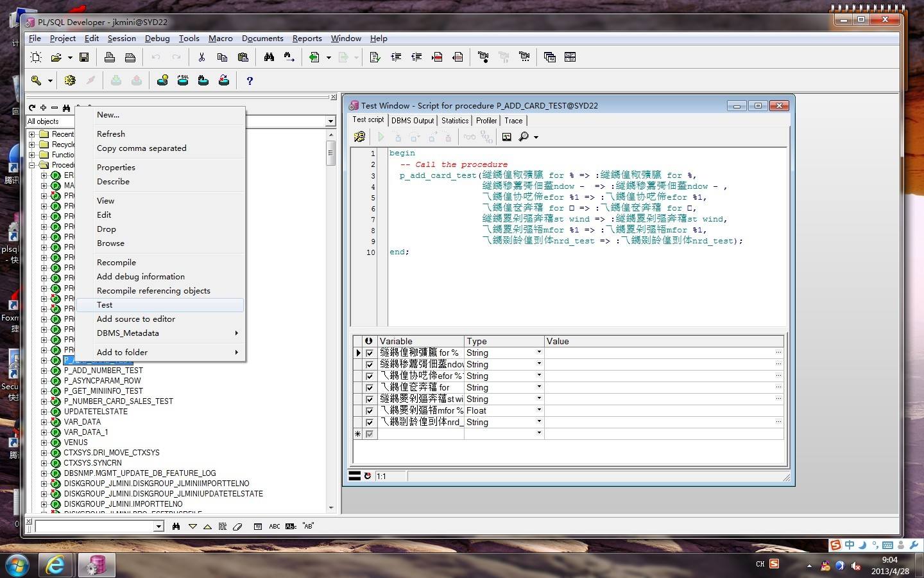Image resolution: width=924 pixels, height=578 pixels.
Task: Click the eraser icon in bottom search bar
Action: point(237,527)
